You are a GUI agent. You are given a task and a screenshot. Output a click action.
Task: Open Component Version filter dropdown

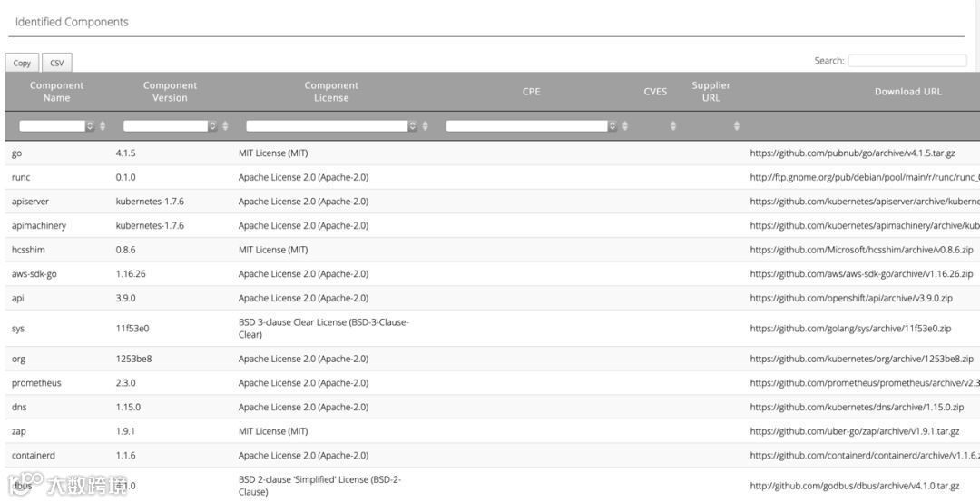[x=171, y=125]
